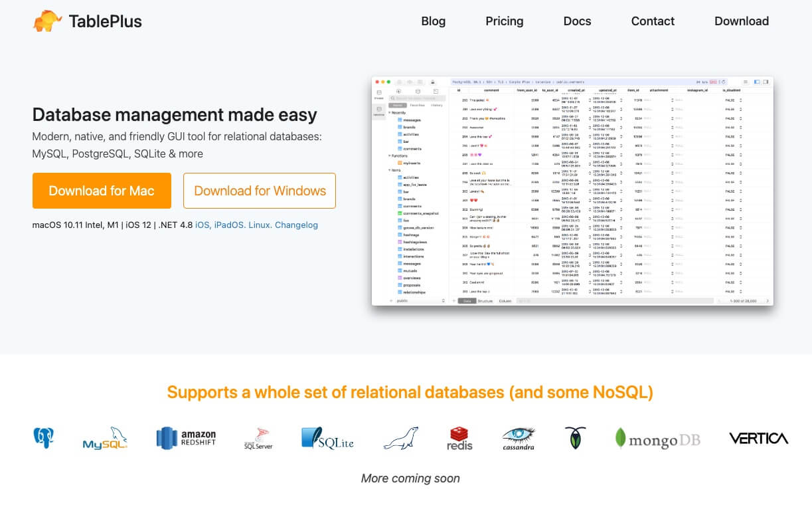Viewport: 812px width, 515px height.
Task: Click the Vertica logo
Action: (758, 439)
